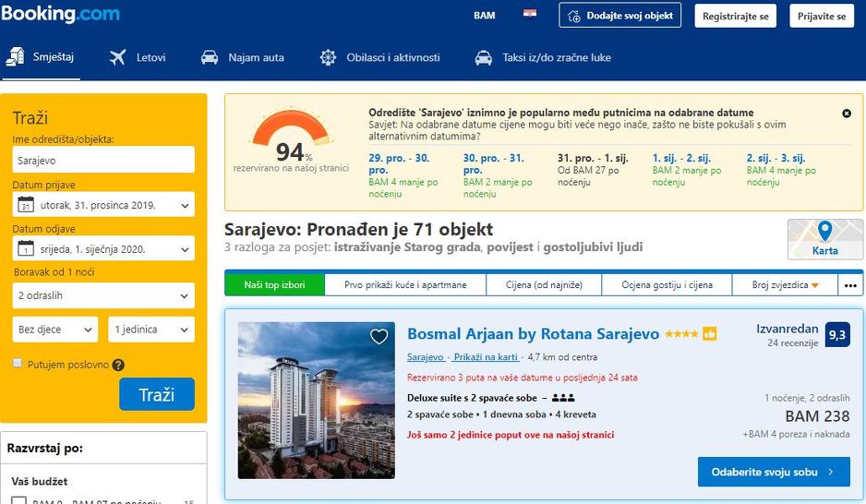Viewport: 866px width, 504px height.
Task: Click the Sarajevo location link
Action: (x=426, y=357)
